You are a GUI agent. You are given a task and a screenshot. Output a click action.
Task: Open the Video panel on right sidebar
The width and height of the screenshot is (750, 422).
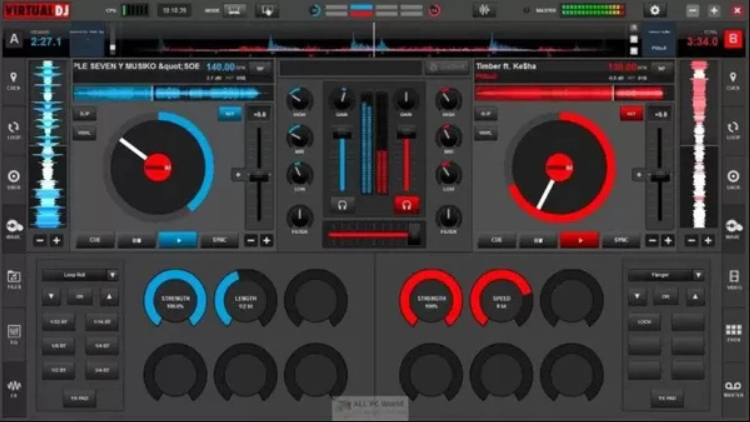pos(735,280)
